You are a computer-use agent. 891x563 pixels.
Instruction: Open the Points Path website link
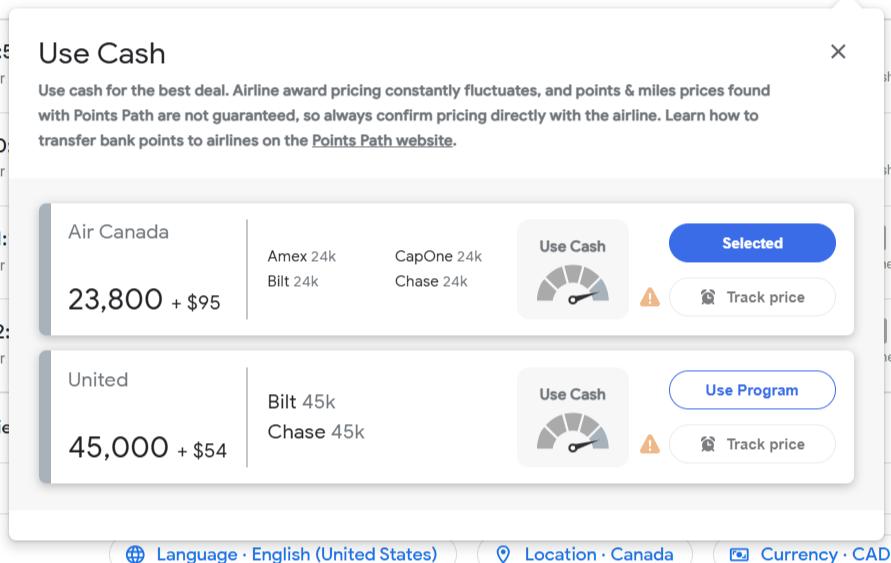382,140
